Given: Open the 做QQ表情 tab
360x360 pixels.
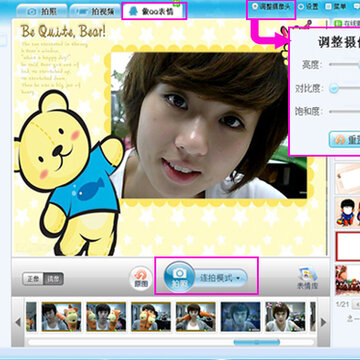Looking at the screenshot, I should [x=154, y=11].
